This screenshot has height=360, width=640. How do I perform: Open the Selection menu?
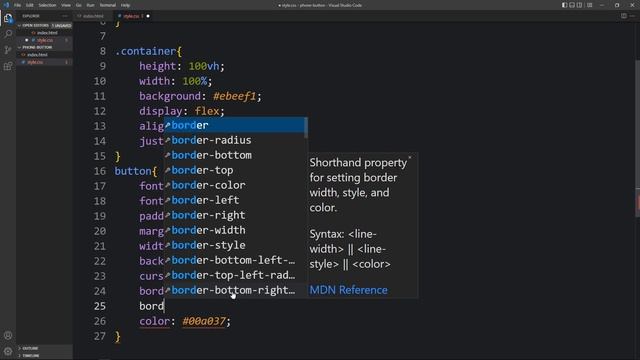click(47, 5)
